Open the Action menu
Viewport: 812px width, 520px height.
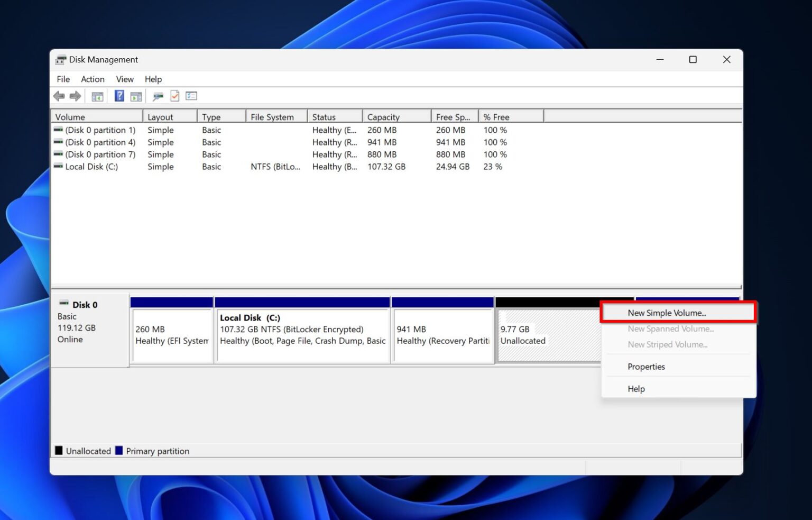pyautogui.click(x=93, y=79)
